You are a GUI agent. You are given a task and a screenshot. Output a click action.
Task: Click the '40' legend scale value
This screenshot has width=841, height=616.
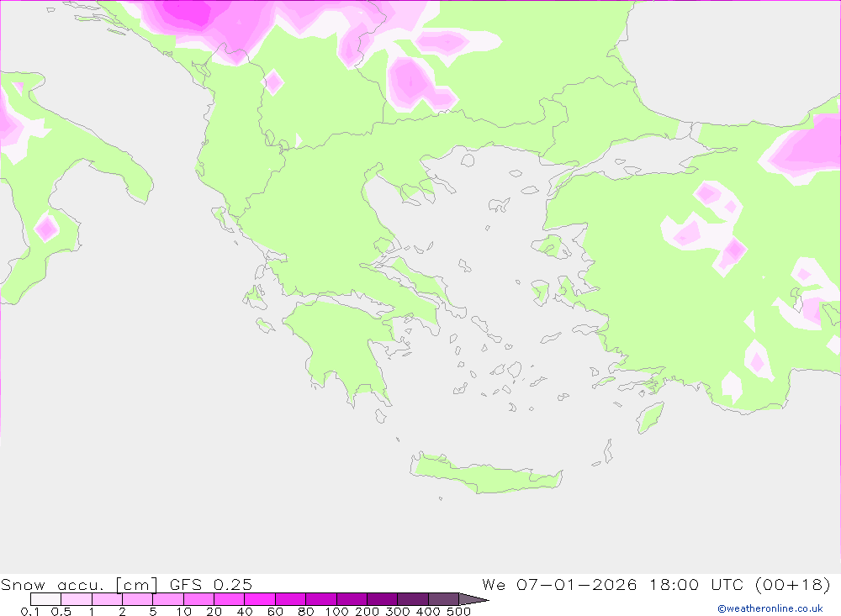tap(245, 611)
